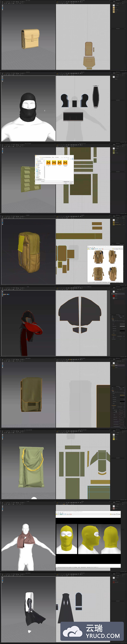
Task: Select long tan horizontal strip pattern of molle pouch
Action: point(79,236)
